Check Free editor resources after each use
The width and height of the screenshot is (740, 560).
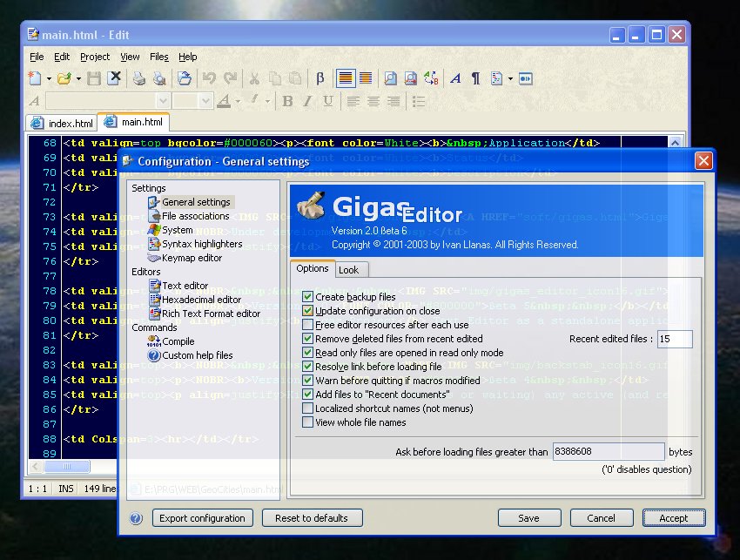pos(309,324)
